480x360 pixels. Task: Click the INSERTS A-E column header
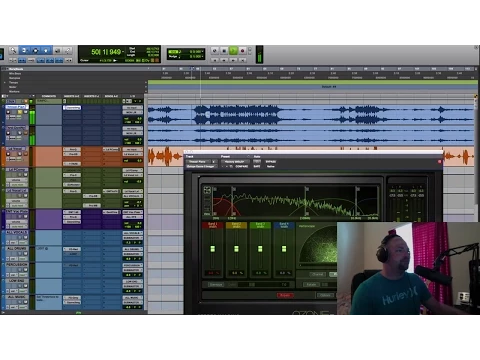(x=71, y=96)
